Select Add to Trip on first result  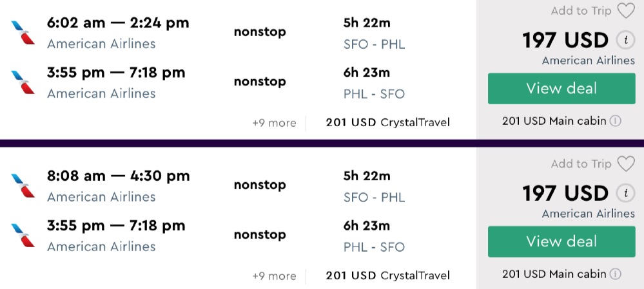(x=581, y=11)
